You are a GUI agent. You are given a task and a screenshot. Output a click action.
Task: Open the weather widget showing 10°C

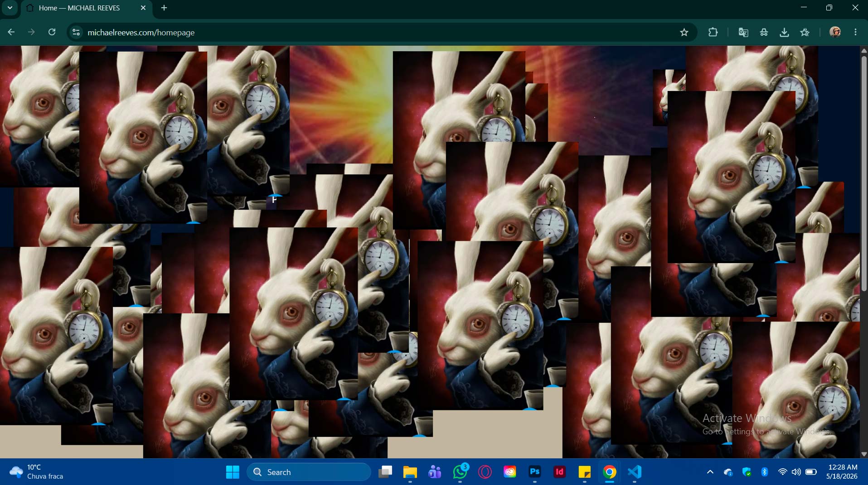36,472
